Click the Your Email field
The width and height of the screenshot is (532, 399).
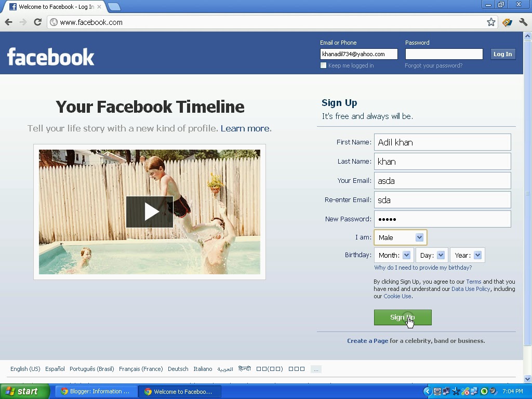(x=443, y=180)
